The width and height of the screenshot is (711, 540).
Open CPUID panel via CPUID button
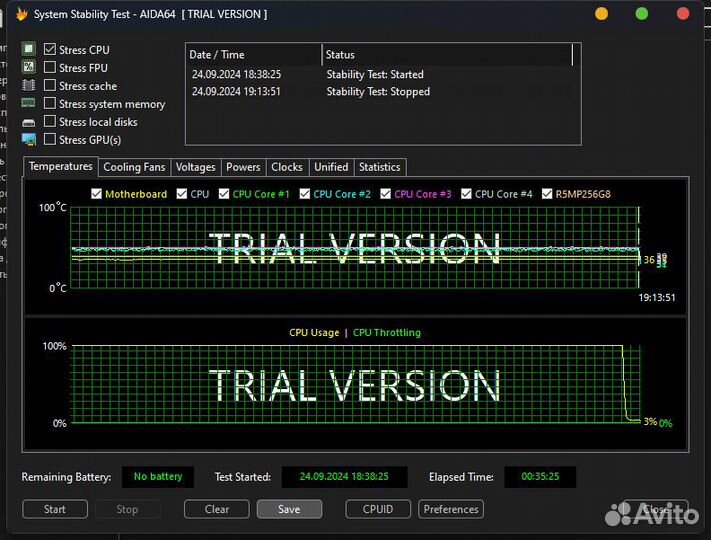(378, 509)
